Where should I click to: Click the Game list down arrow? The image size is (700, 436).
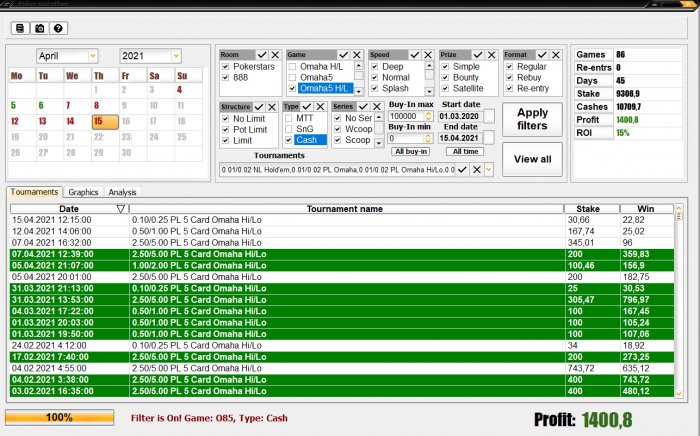pyautogui.click(x=358, y=91)
